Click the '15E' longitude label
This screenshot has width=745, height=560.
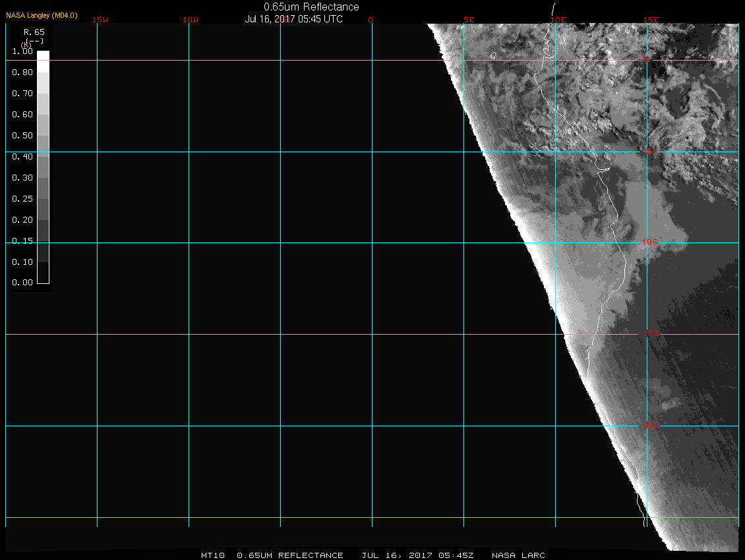[651, 20]
